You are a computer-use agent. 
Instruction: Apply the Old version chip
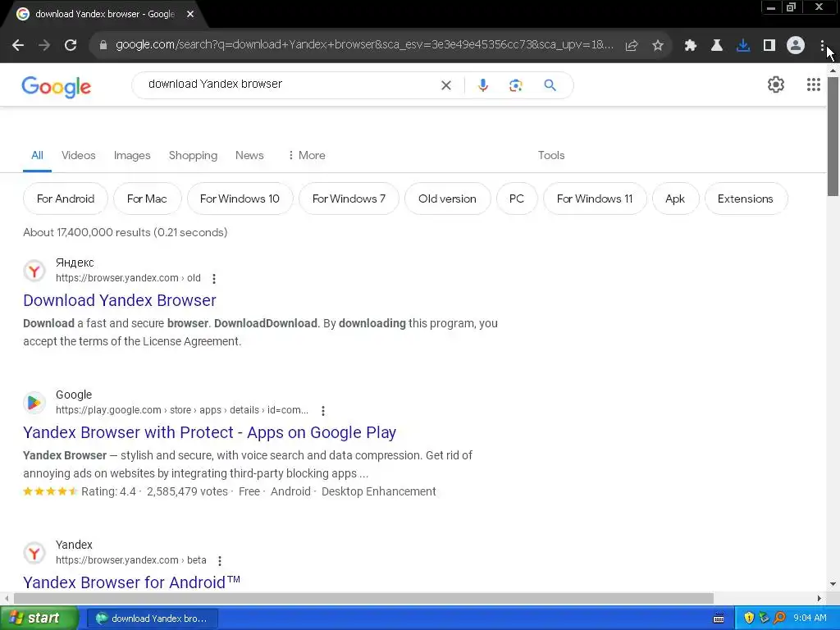[x=447, y=199]
